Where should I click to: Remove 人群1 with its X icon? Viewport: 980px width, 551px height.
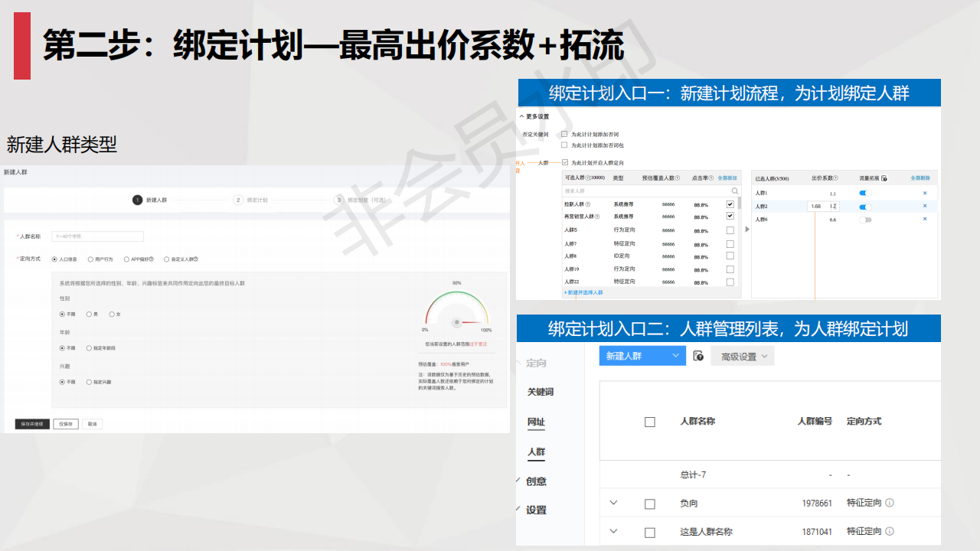925,193
